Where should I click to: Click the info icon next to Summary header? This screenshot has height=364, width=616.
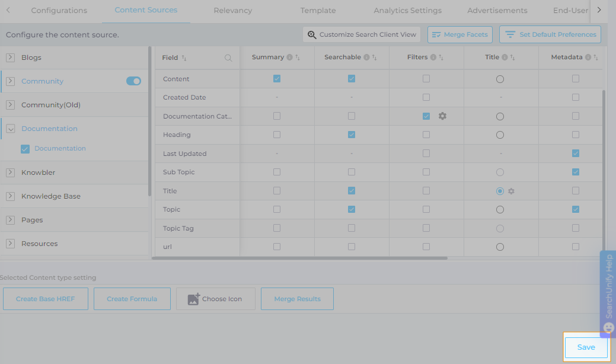coord(289,58)
